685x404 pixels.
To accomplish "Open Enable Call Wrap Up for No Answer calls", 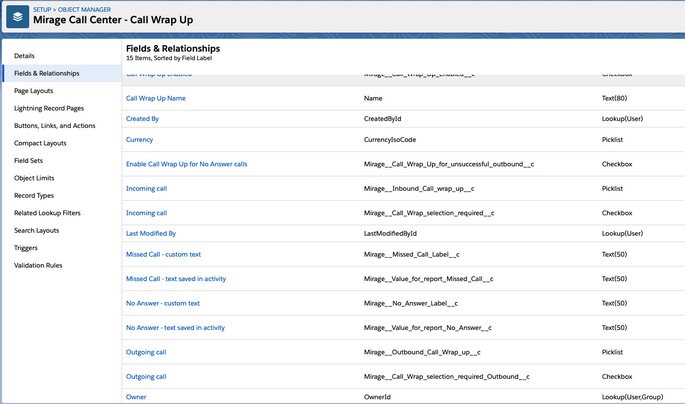I will coord(187,164).
